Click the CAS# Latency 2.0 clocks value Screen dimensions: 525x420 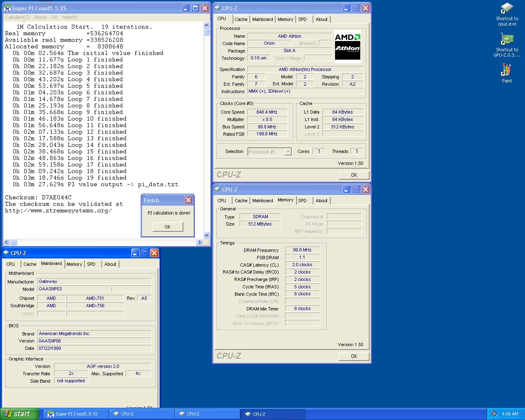tap(302, 265)
